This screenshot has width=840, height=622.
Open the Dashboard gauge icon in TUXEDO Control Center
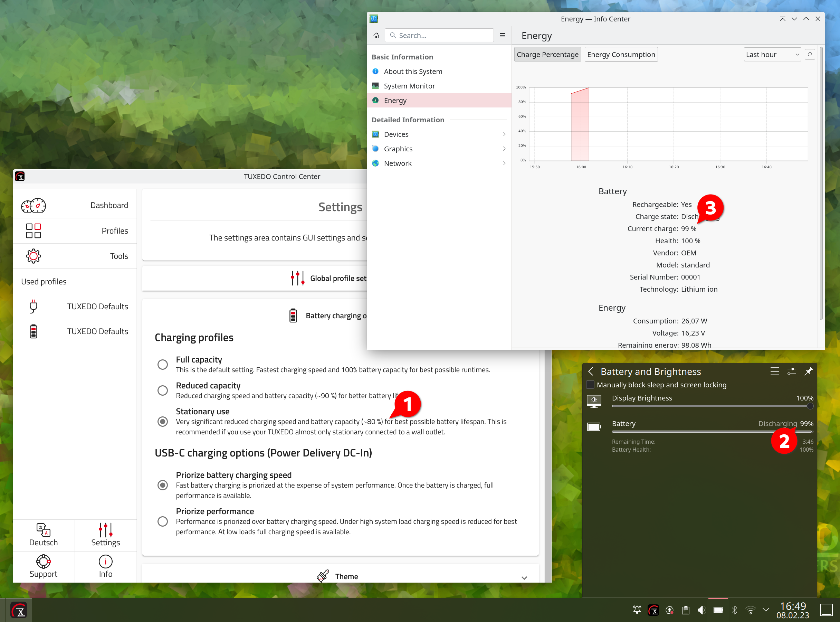tap(33, 206)
